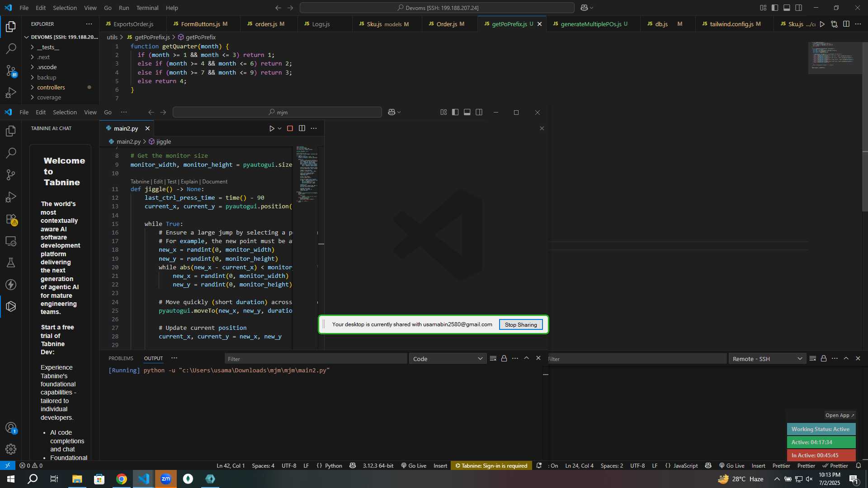
Task: Expand the backup folder
Action: click(47, 77)
